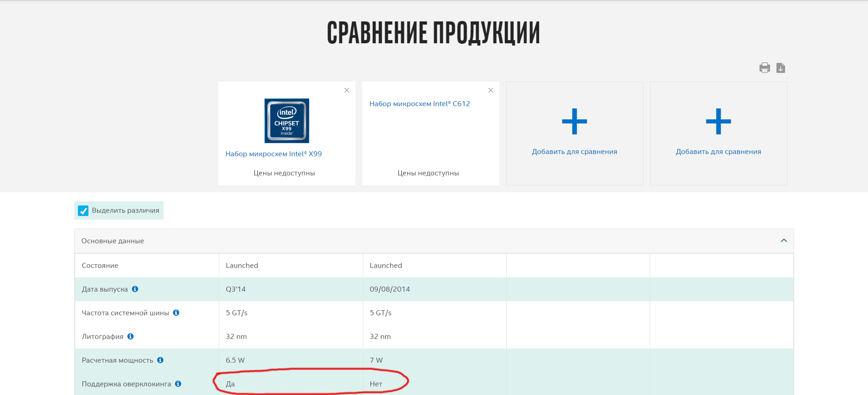The image size is (868, 395).
Task: Click the 6.5 W power value
Action: tap(235, 360)
